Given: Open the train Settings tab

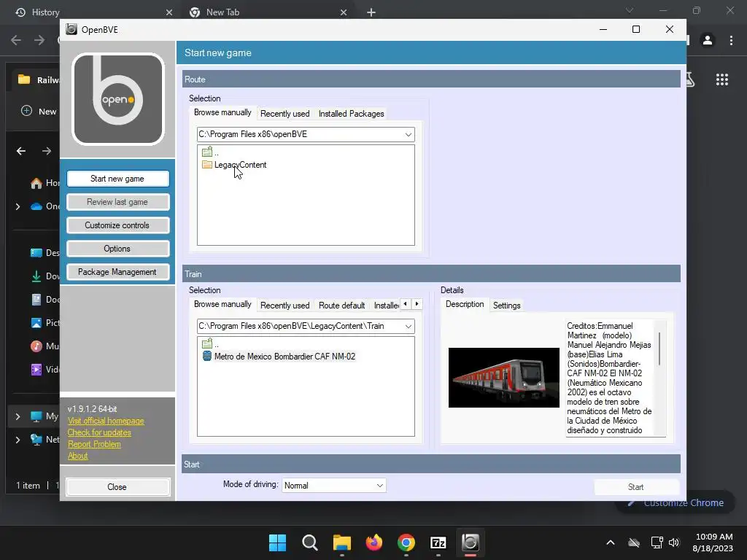Looking at the screenshot, I should [506, 306].
